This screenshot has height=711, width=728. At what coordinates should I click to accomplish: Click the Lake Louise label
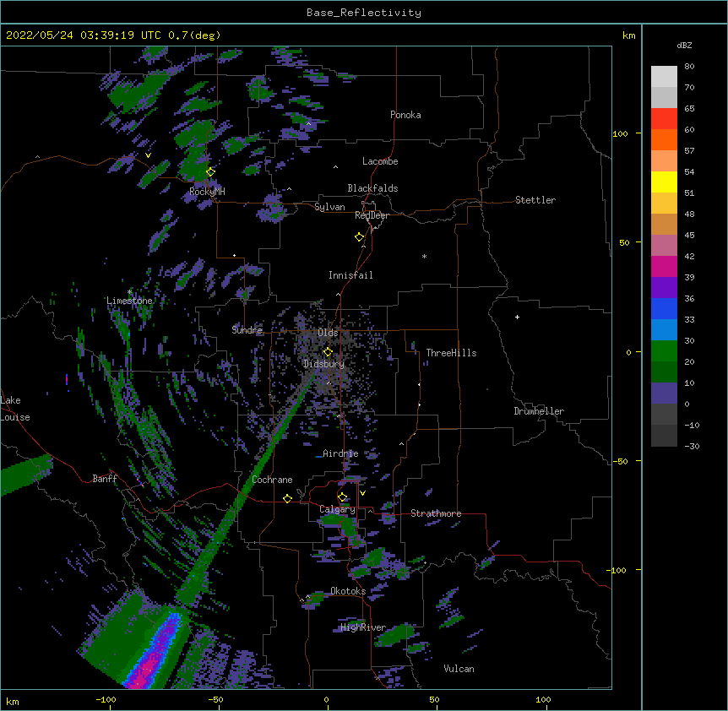[15, 409]
